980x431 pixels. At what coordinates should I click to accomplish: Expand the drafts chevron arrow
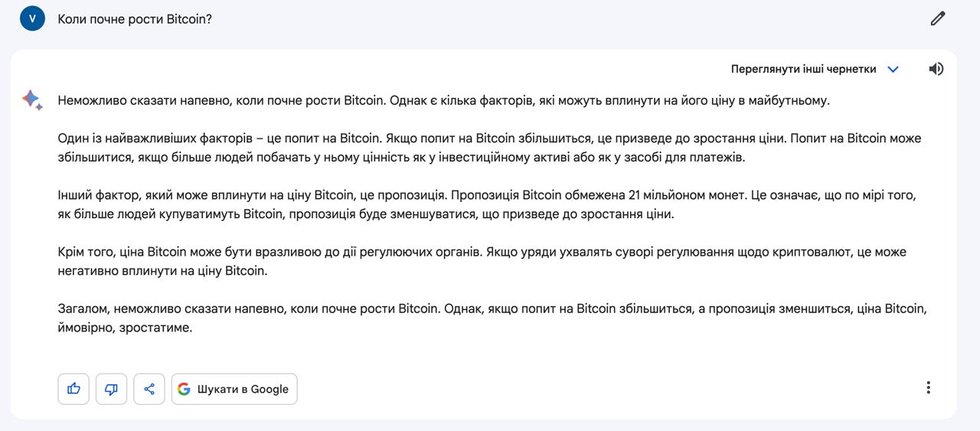tap(893, 69)
